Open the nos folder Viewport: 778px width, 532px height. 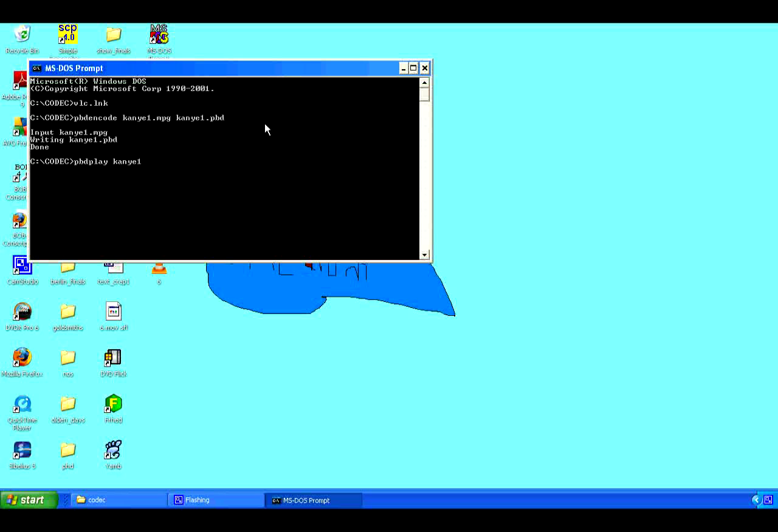click(x=67, y=363)
